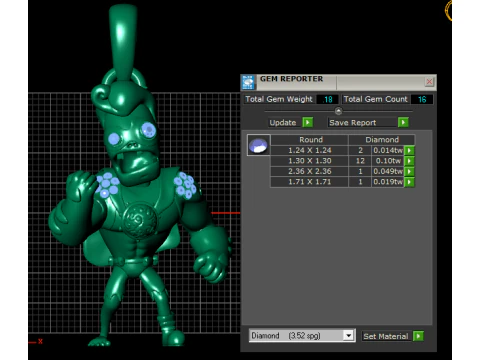Click the green arrow beside Save Report

[x=403, y=122]
